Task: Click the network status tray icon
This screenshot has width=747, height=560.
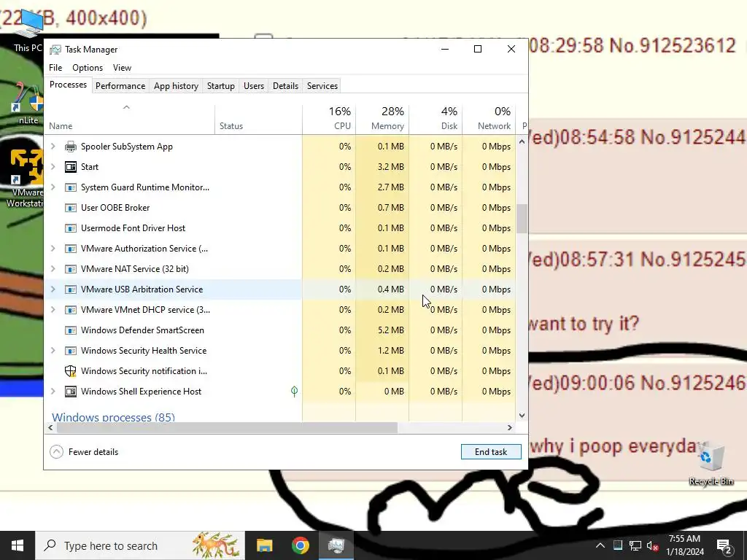Action: 635,545
